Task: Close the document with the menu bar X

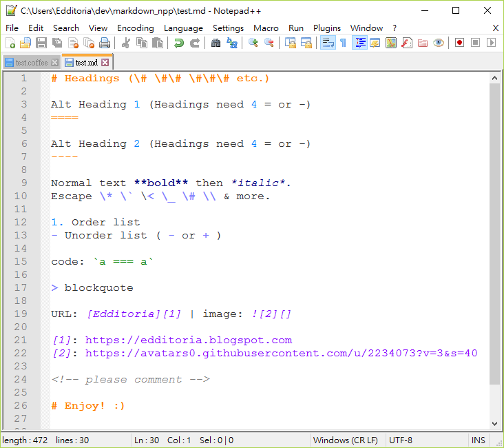Action: pos(496,28)
